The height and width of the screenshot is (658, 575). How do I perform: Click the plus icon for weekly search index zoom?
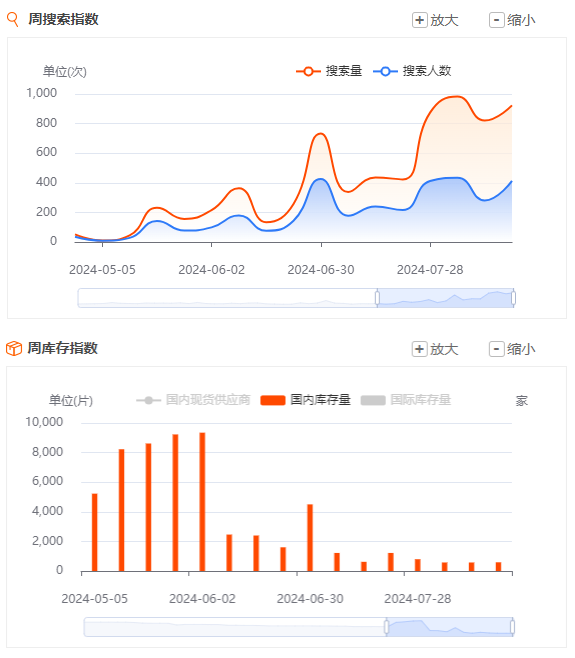[419, 20]
